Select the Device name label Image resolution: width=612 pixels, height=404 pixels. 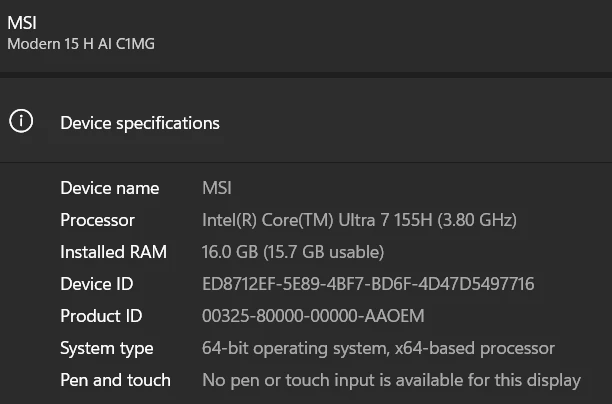pyautogui.click(x=109, y=188)
